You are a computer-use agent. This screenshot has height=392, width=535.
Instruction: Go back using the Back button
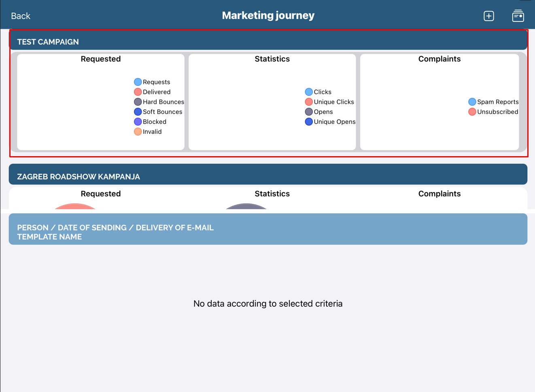pos(21,16)
